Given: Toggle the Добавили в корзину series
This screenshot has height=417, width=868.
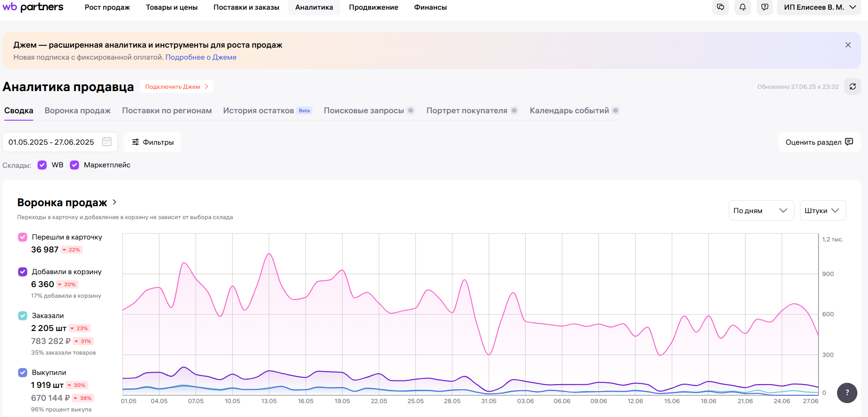Looking at the screenshot, I should pyautogui.click(x=23, y=272).
